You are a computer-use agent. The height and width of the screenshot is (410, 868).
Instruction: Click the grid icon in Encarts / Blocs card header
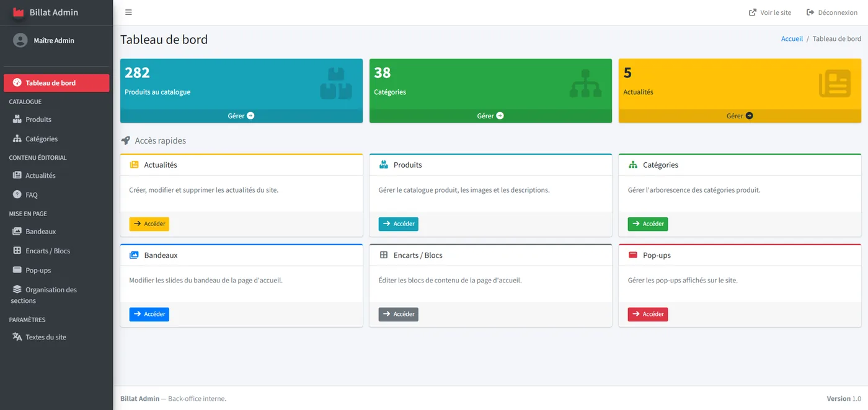click(x=383, y=255)
